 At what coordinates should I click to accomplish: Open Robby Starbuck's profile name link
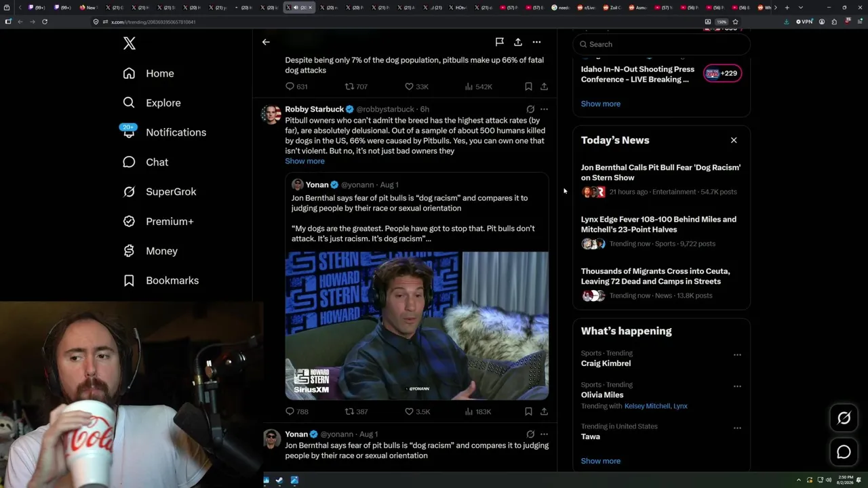314,109
